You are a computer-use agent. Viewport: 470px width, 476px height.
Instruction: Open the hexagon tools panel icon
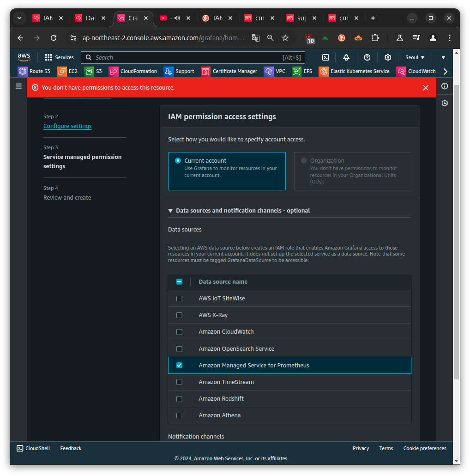pyautogui.click(x=445, y=103)
